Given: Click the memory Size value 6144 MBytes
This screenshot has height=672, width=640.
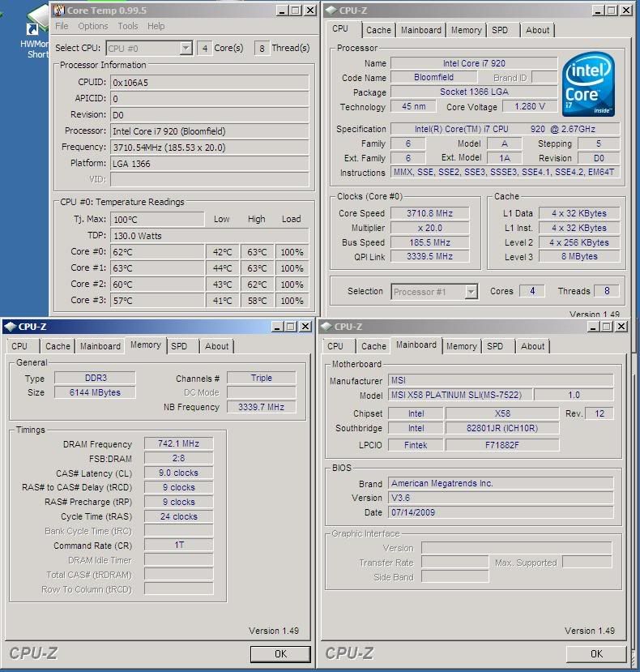Looking at the screenshot, I should pyautogui.click(x=95, y=392).
